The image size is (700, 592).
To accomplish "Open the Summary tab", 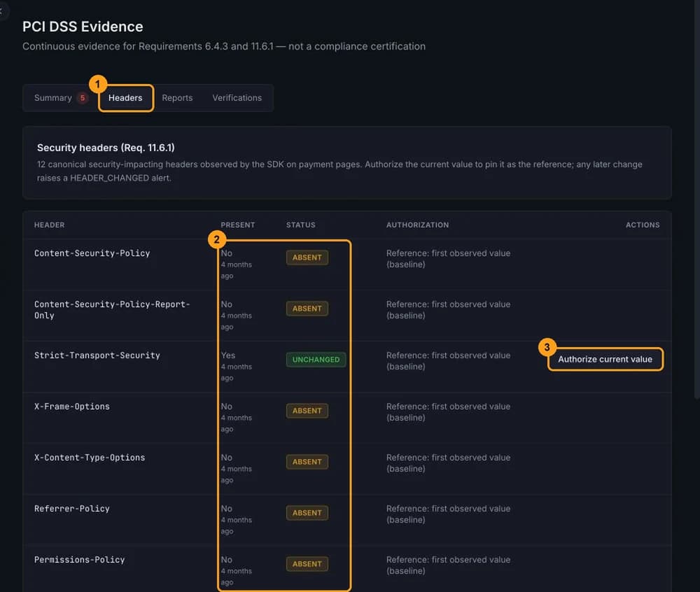I will click(52, 98).
